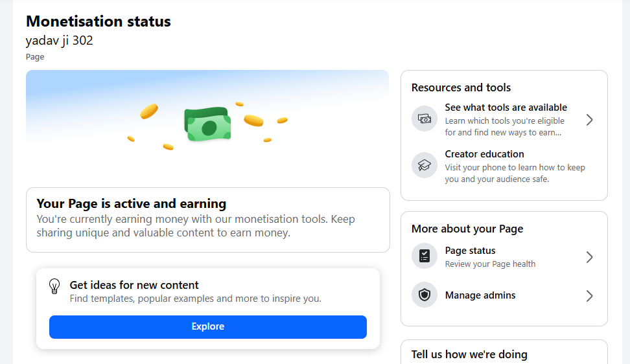Expand See what tools are available chevron
The height and width of the screenshot is (364, 630).
tap(589, 120)
